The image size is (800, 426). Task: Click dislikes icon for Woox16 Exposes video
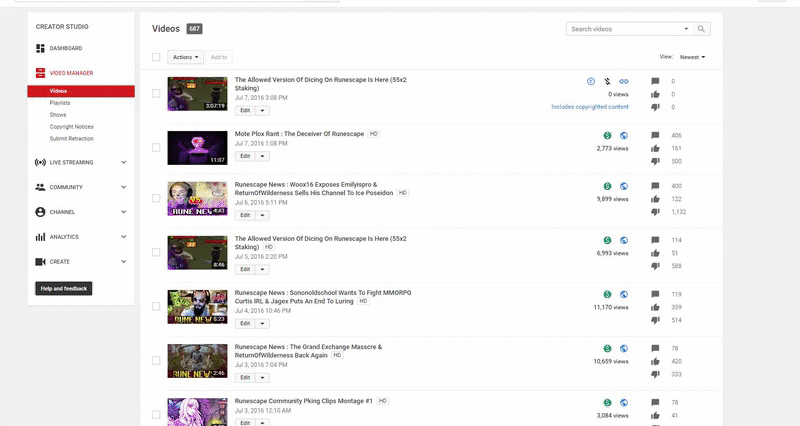tap(656, 212)
